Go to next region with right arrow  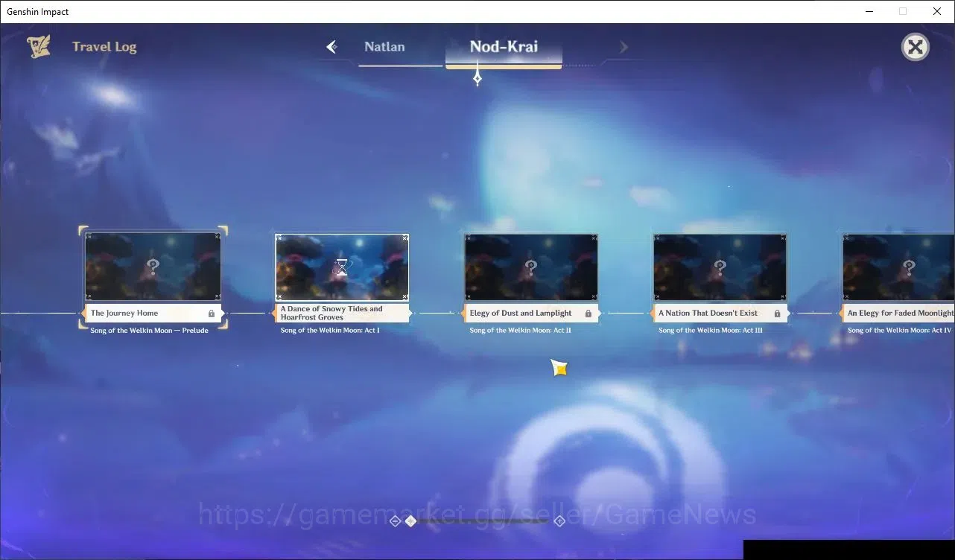click(624, 47)
